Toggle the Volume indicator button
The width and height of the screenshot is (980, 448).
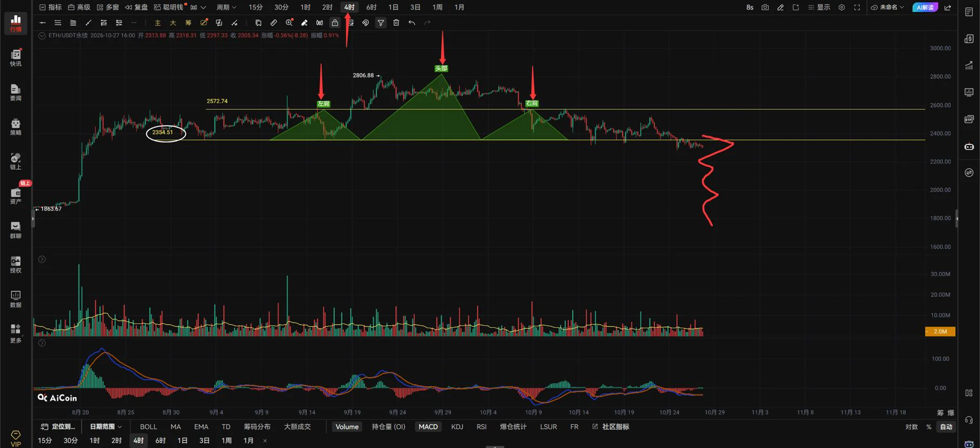click(x=347, y=427)
